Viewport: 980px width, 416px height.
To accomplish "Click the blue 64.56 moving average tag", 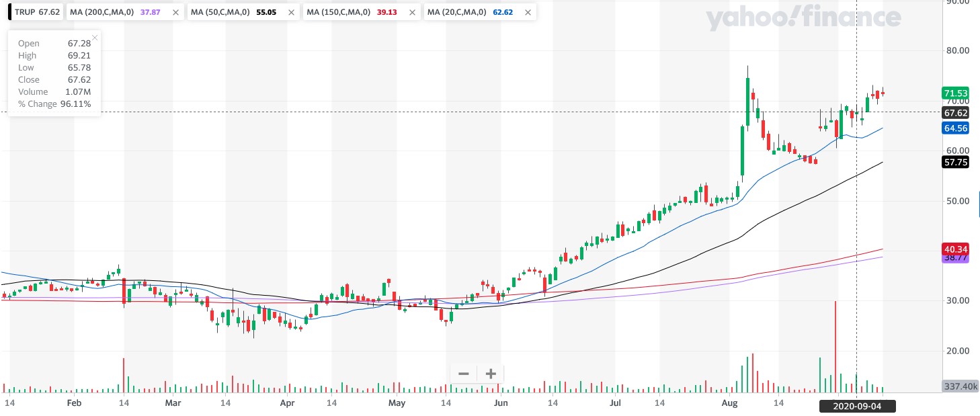I will point(955,128).
